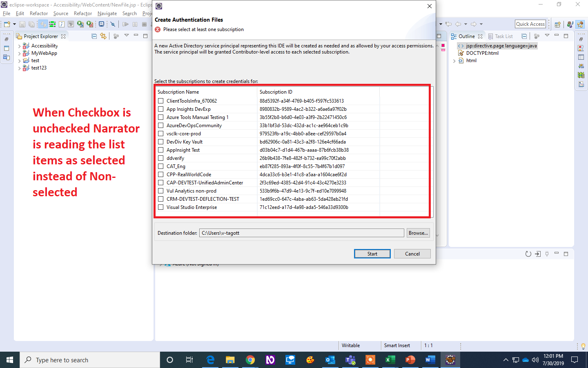
Task: Check the vsclk-core-prod subscription checkbox
Action: [160, 133]
